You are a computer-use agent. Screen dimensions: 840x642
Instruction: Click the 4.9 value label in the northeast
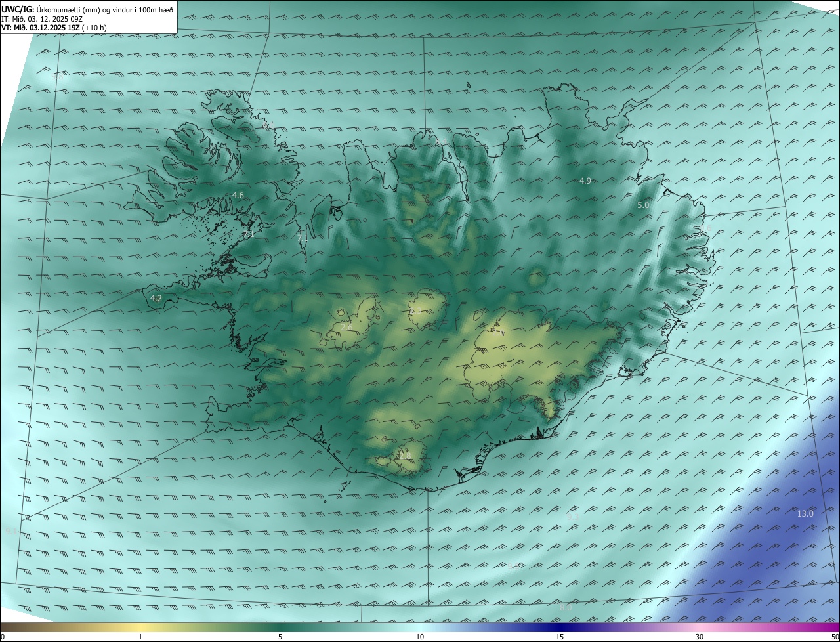coord(585,181)
